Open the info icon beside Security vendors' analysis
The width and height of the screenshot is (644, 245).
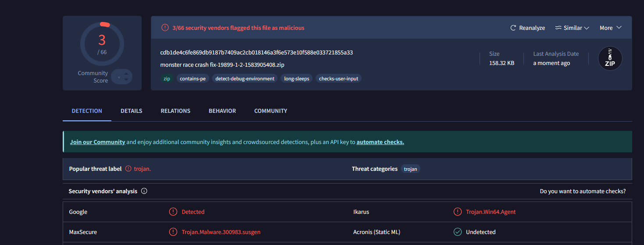(144, 191)
